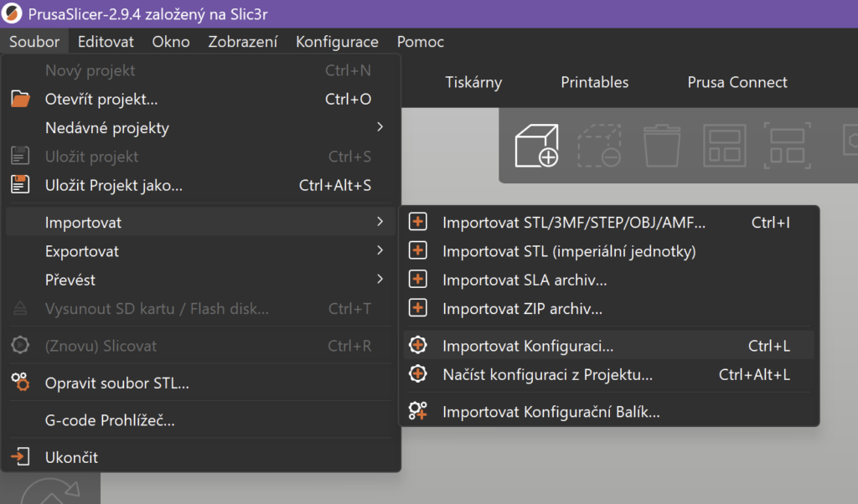Open the Printables tab

(x=594, y=82)
